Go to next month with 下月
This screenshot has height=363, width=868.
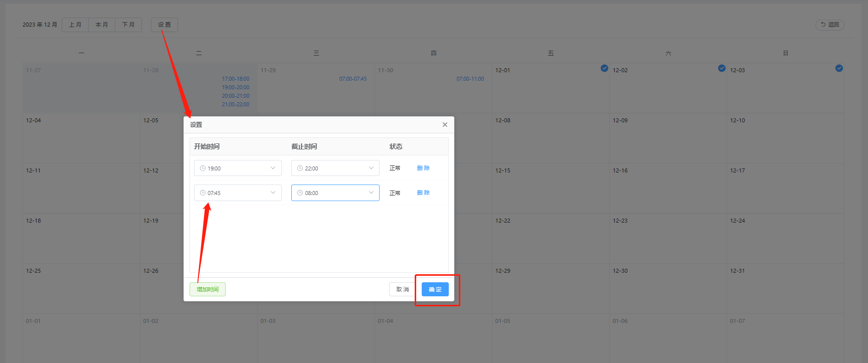point(128,25)
